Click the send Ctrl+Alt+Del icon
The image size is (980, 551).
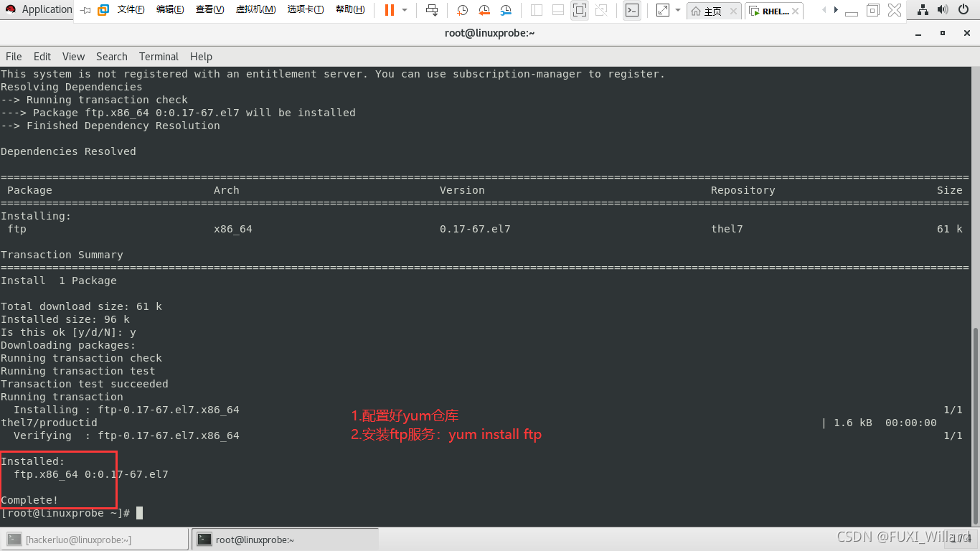[x=432, y=10]
